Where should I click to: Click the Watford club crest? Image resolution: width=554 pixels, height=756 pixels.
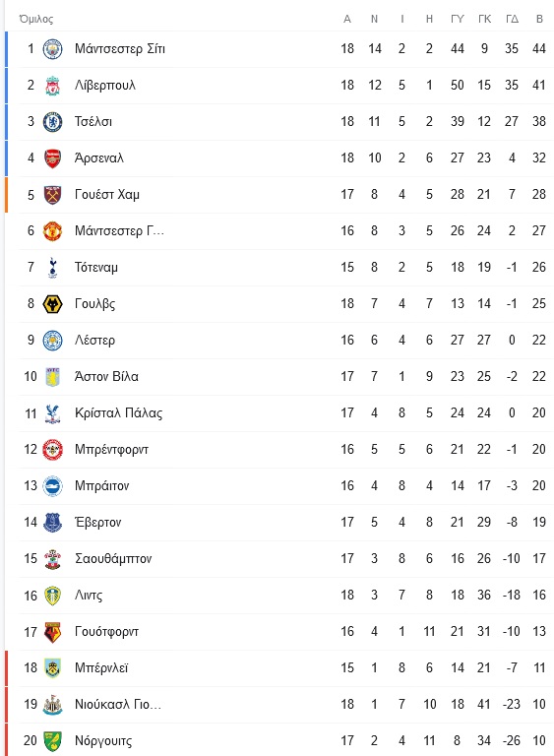point(52,632)
